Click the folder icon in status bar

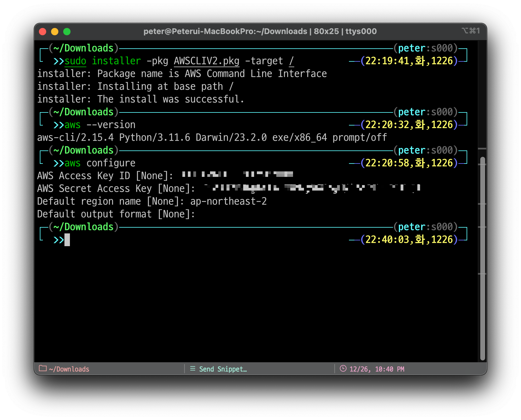click(x=43, y=368)
